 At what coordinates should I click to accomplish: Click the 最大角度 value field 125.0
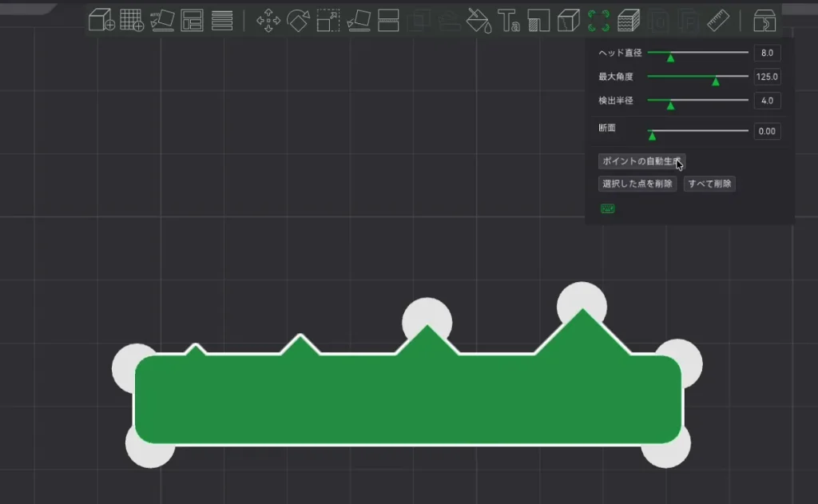tap(767, 77)
